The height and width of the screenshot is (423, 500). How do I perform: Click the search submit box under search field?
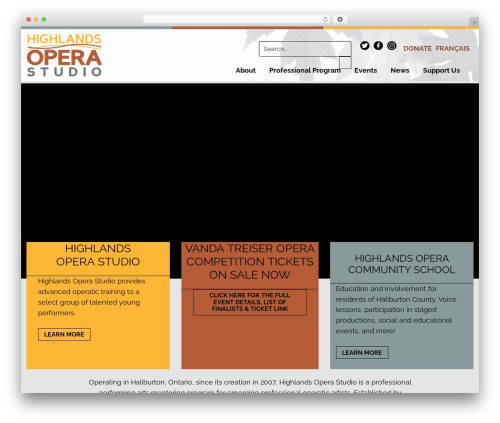pos(345,63)
